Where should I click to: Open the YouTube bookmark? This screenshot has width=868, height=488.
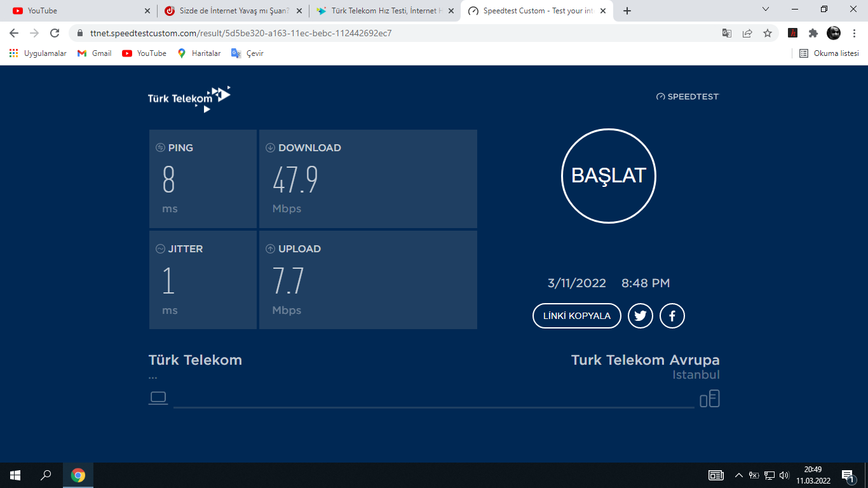tap(144, 53)
